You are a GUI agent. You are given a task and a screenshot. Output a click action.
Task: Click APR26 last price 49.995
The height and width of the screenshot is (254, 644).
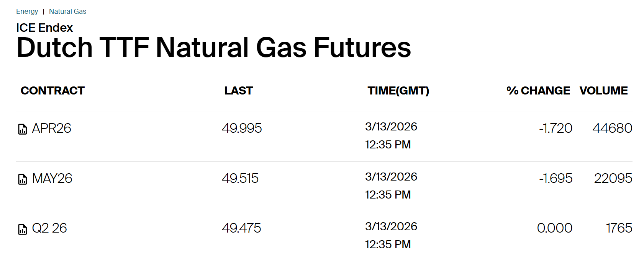[242, 128]
